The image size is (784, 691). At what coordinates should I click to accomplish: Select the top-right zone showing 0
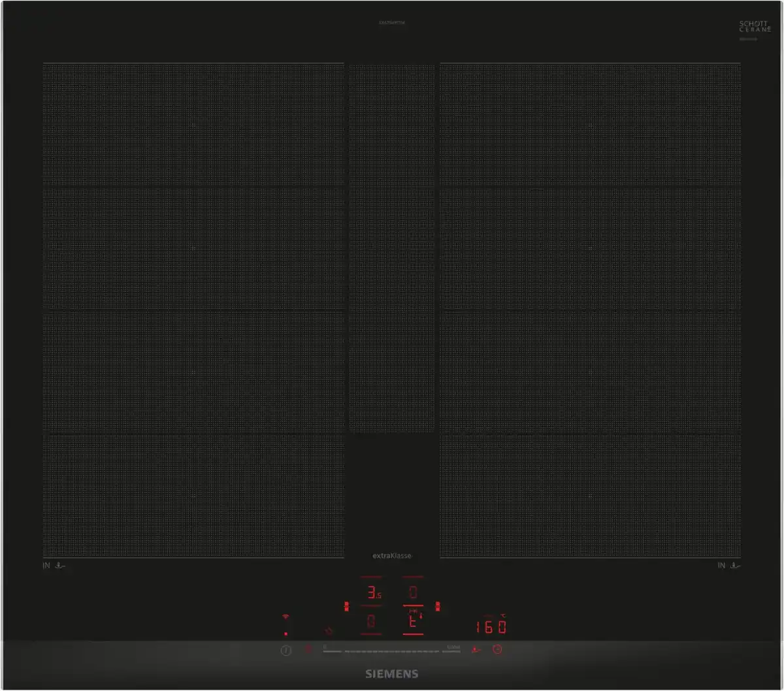point(413,593)
